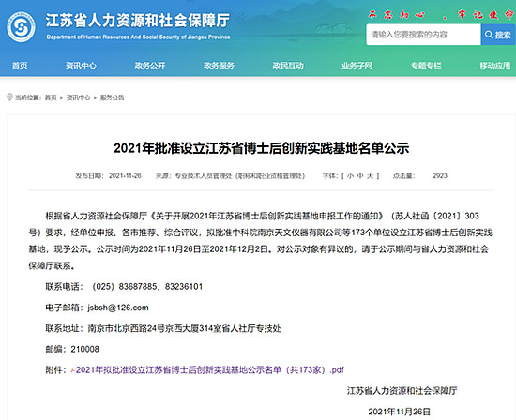Go to 政务服务 section
The width and height of the screenshot is (516, 420).
point(219,66)
